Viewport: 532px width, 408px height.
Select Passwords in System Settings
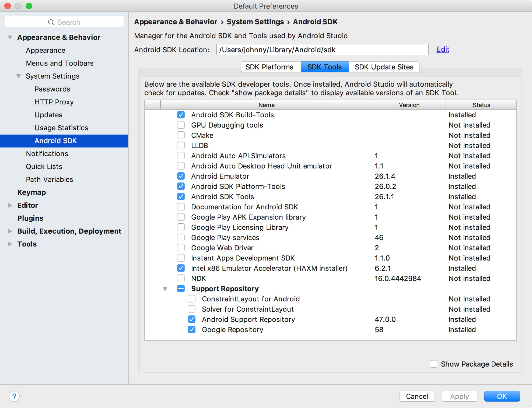coord(52,89)
